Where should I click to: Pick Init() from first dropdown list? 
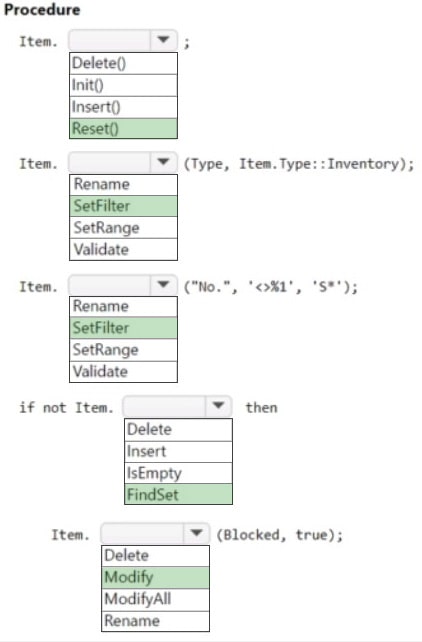click(123, 85)
